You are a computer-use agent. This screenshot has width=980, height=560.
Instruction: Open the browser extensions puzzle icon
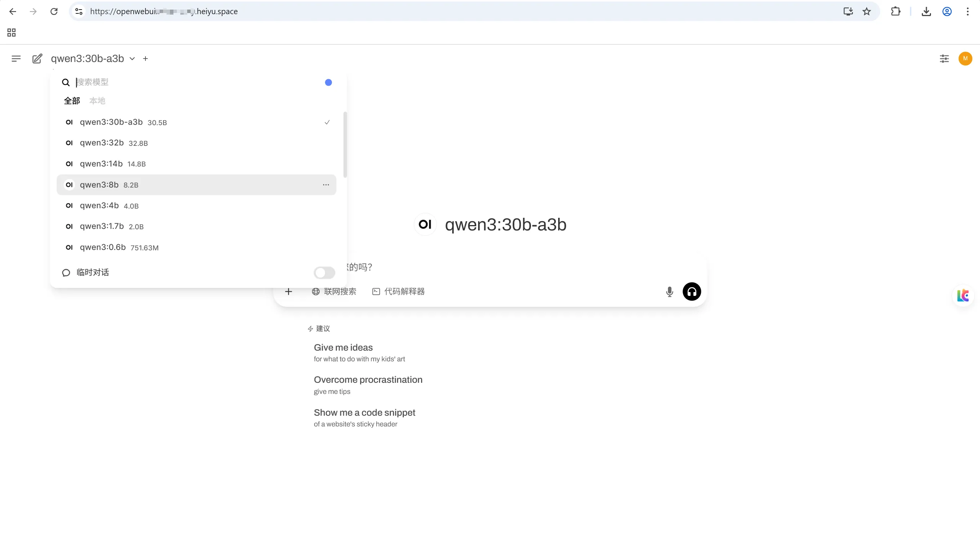click(895, 11)
